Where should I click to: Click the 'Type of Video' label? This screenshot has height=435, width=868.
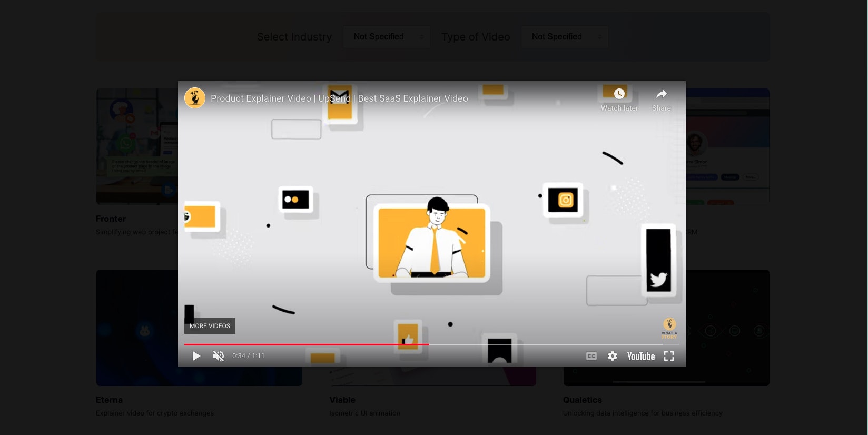pos(476,37)
